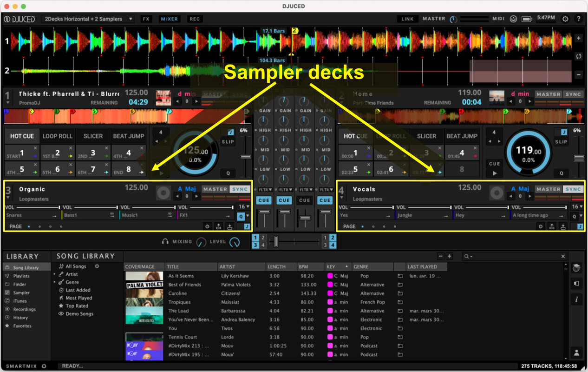Viewport: 588px width, 372px height.
Task: Open deck 4 selector arrow under number
Action: (x=341, y=197)
